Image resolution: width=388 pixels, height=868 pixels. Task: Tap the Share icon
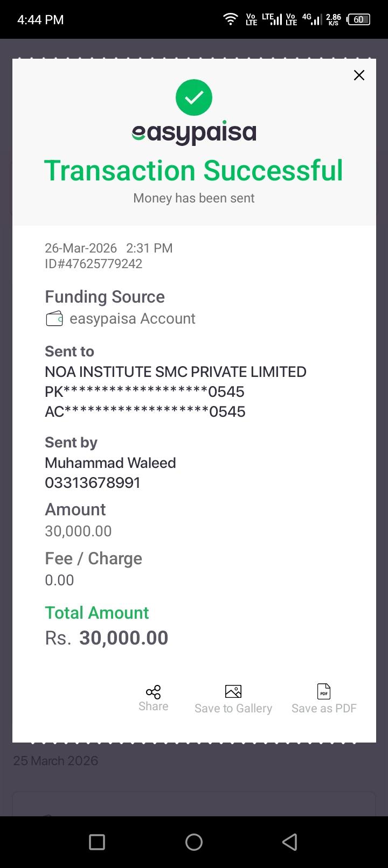coord(153,692)
